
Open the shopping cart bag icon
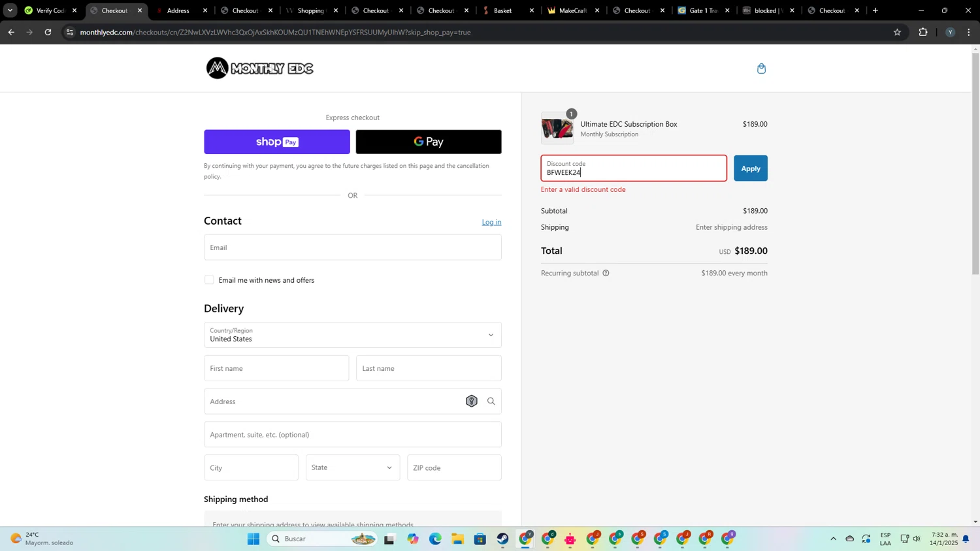tap(761, 69)
